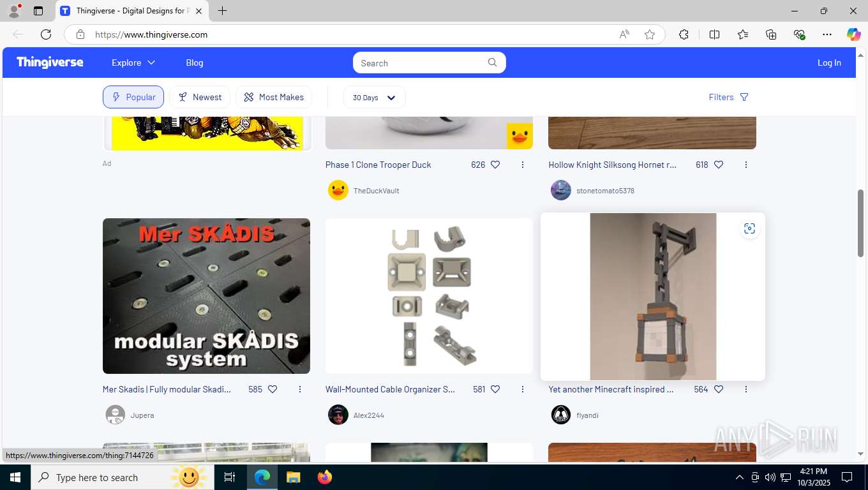868x490 pixels.
Task: Open Filters panel
Action: tap(728, 97)
